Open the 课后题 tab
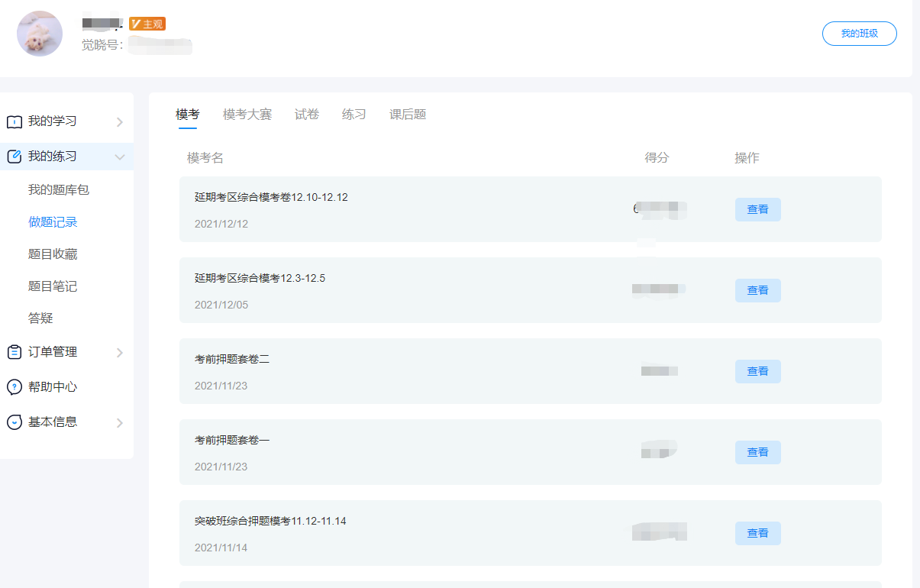Screen dimensions: 920x588 coord(408,115)
